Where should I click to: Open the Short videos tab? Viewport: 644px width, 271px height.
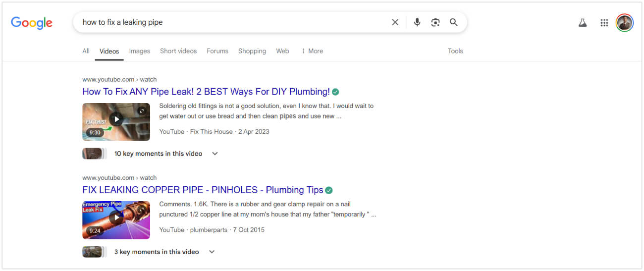(x=178, y=51)
